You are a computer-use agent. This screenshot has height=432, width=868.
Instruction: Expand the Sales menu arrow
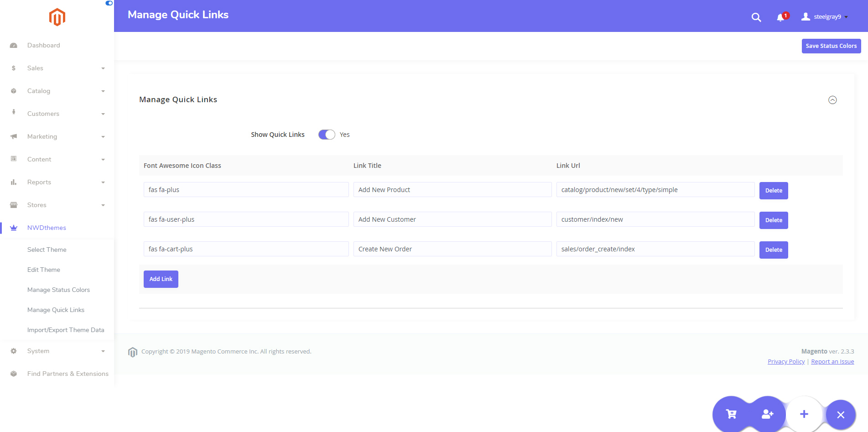point(103,68)
